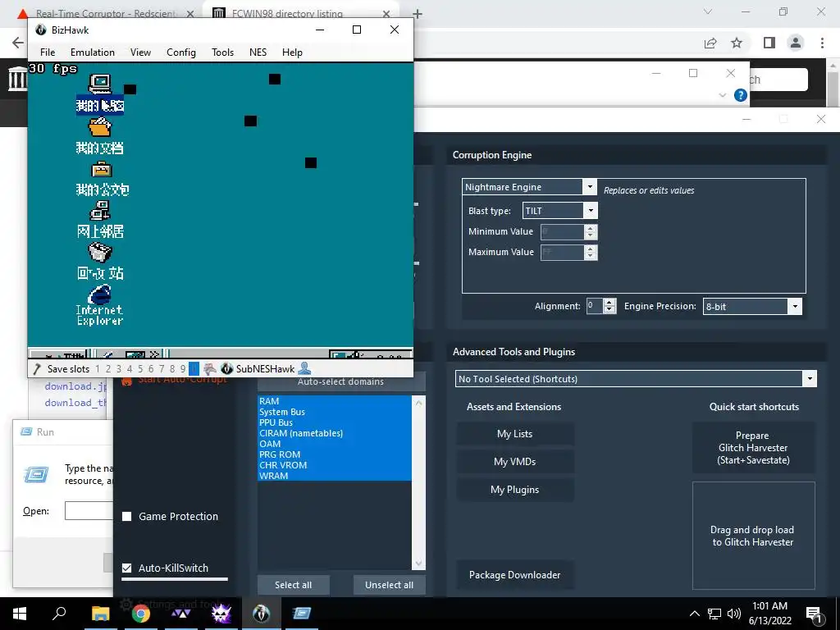This screenshot has height=630, width=840.
Task: Click the SubNESHawk core icon in the status bar
Action: tap(227, 368)
